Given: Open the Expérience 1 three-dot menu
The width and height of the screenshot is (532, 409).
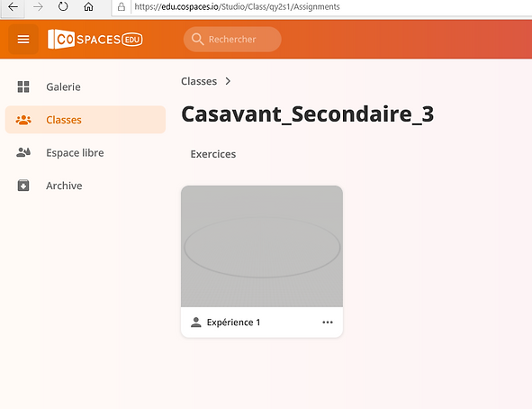Looking at the screenshot, I should pos(328,323).
